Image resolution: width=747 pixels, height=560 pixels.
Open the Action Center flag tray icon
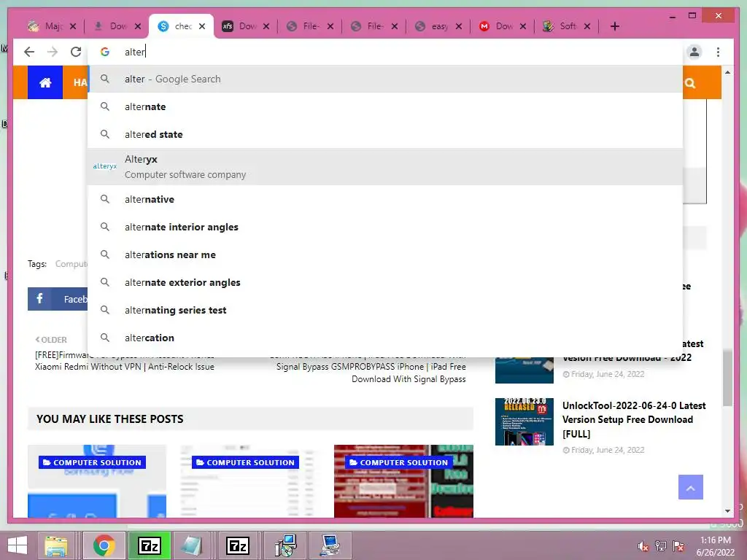[678, 545]
